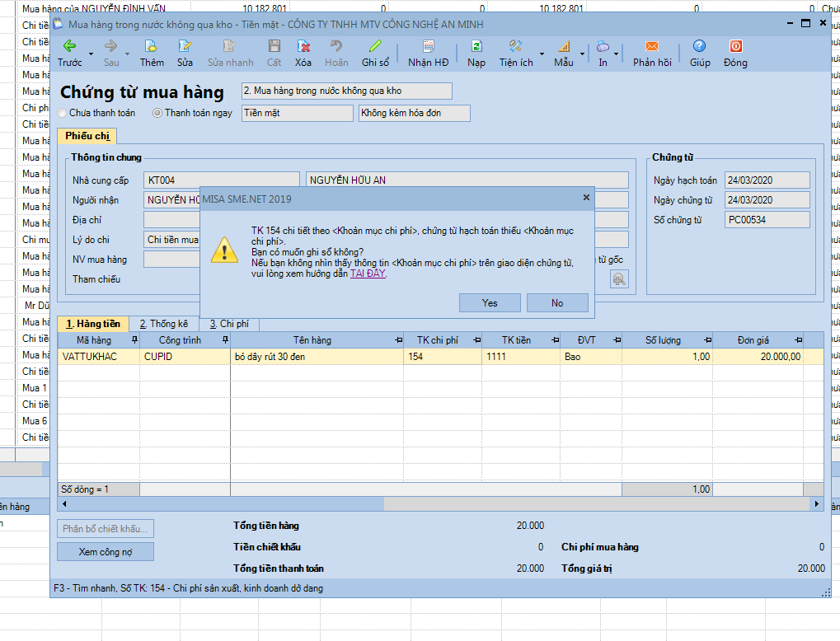Viewport: 840px width, 641px height.
Task: Expand the Mẫu template dropdown arrow
Action: click(x=582, y=54)
